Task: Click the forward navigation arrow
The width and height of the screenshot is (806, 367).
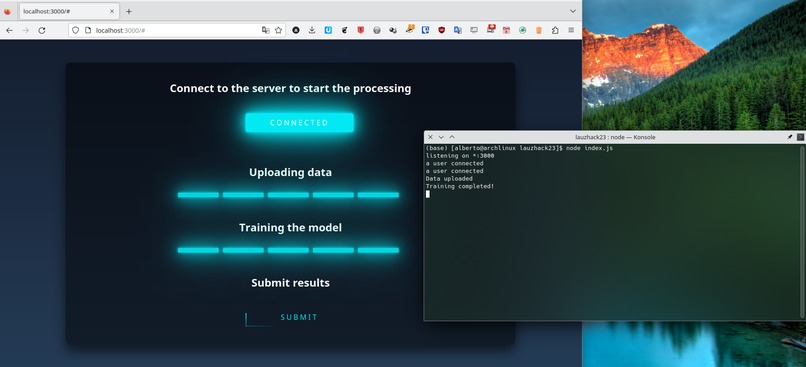Action: 26,30
